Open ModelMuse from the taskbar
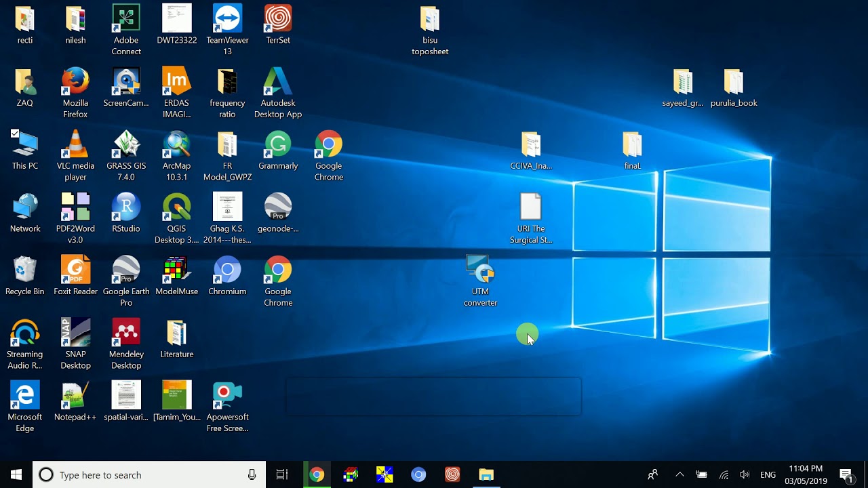This screenshot has width=868, height=488. 351,474
